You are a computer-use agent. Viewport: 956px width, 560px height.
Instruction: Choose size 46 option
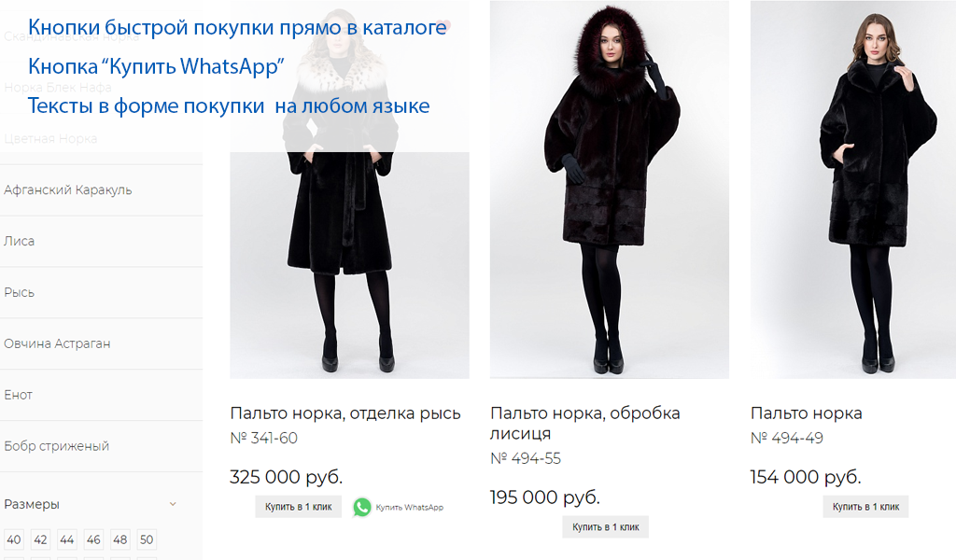pyautogui.click(x=93, y=539)
